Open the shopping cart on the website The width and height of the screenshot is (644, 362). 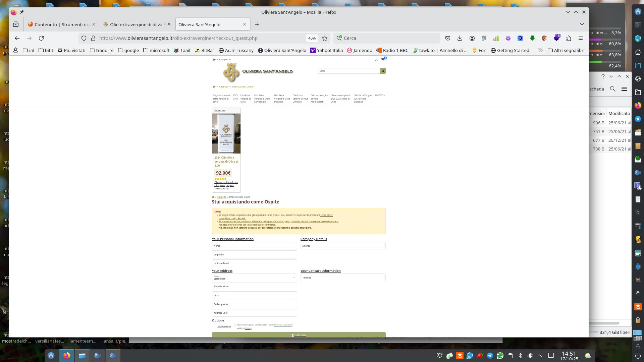[383, 59]
